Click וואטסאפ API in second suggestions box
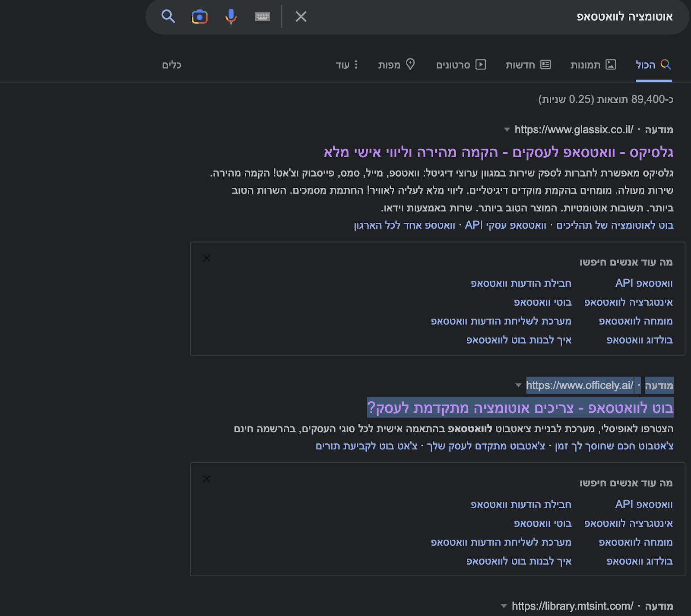 pos(644,504)
